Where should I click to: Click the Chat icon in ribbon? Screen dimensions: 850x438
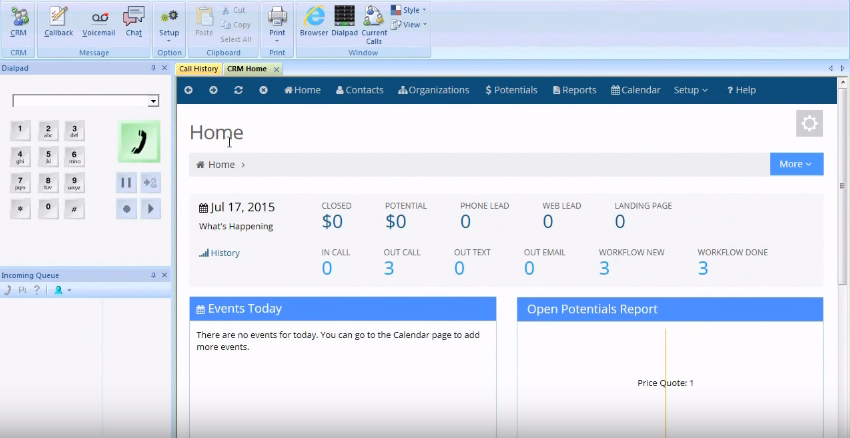tap(133, 20)
